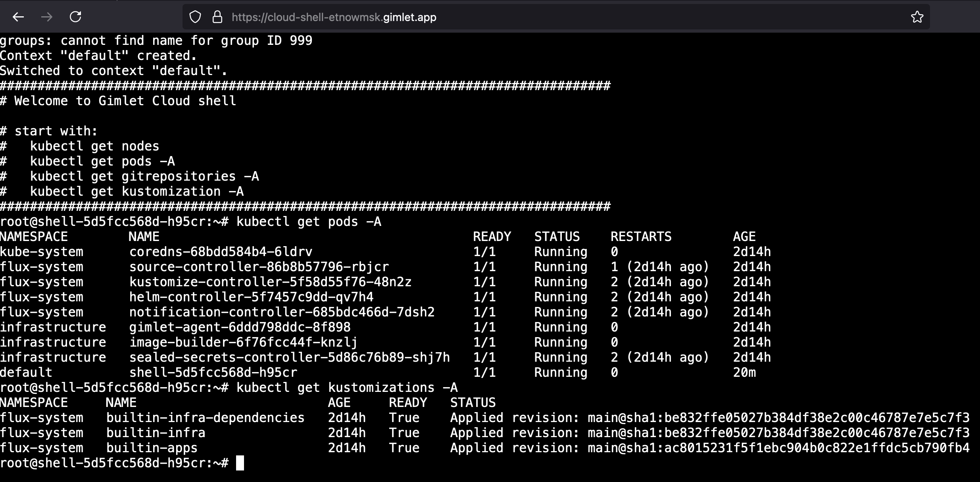Image resolution: width=980 pixels, height=482 pixels.
Task: Click the terminal cursor at the prompt
Action: click(240, 463)
